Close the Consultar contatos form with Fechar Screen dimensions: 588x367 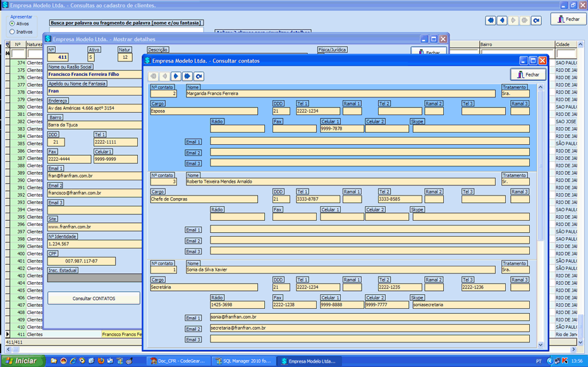tap(528, 74)
